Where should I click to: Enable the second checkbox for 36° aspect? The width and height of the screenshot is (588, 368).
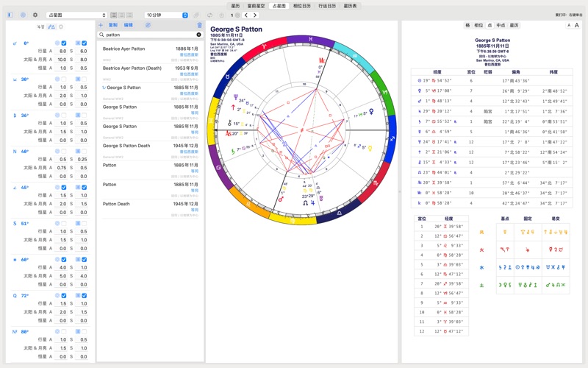point(84,115)
